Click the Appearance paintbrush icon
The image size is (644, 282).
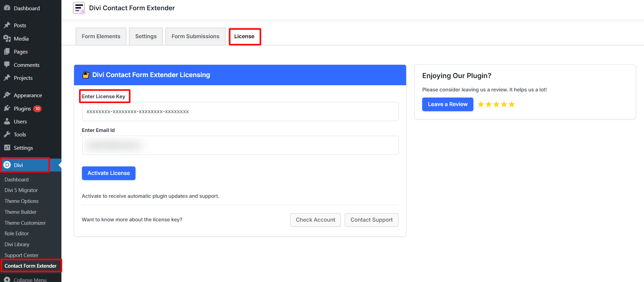click(7, 95)
